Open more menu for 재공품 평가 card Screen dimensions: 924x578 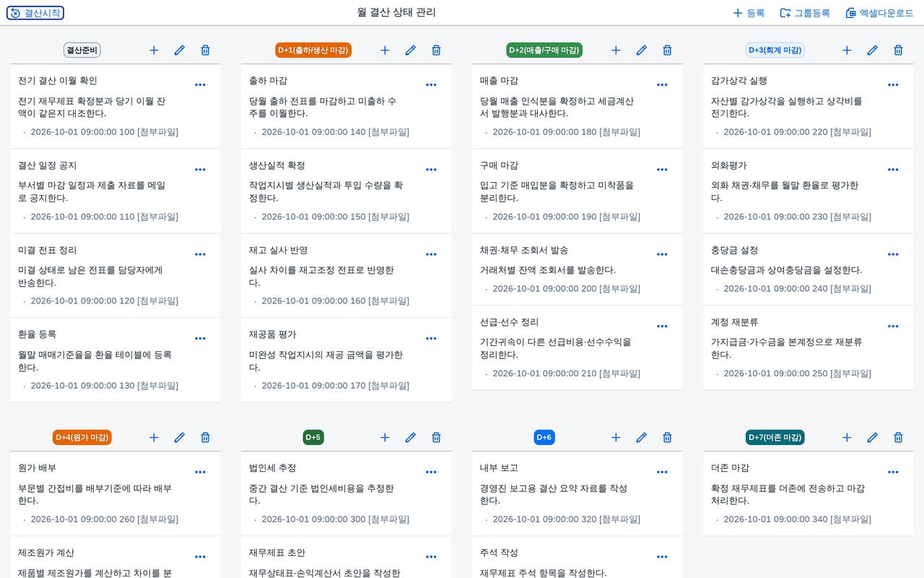click(431, 338)
